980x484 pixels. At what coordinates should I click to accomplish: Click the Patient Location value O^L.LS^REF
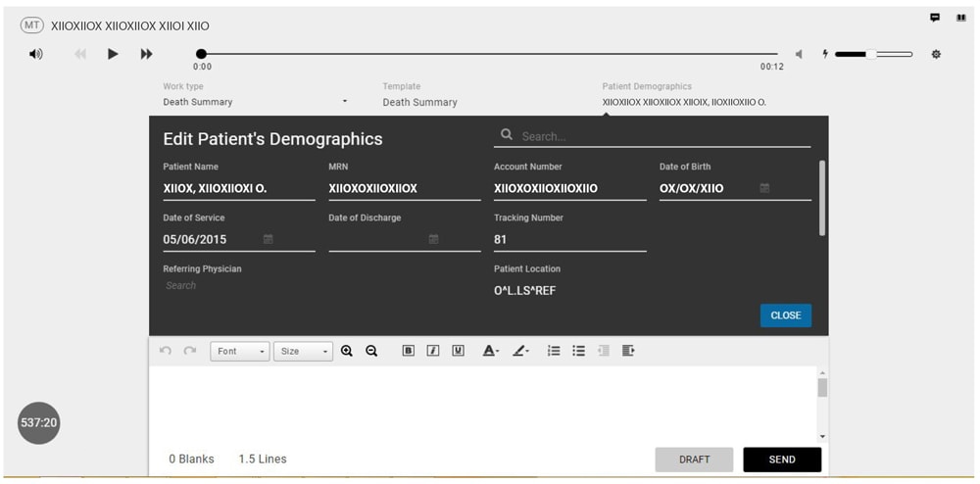(525, 290)
